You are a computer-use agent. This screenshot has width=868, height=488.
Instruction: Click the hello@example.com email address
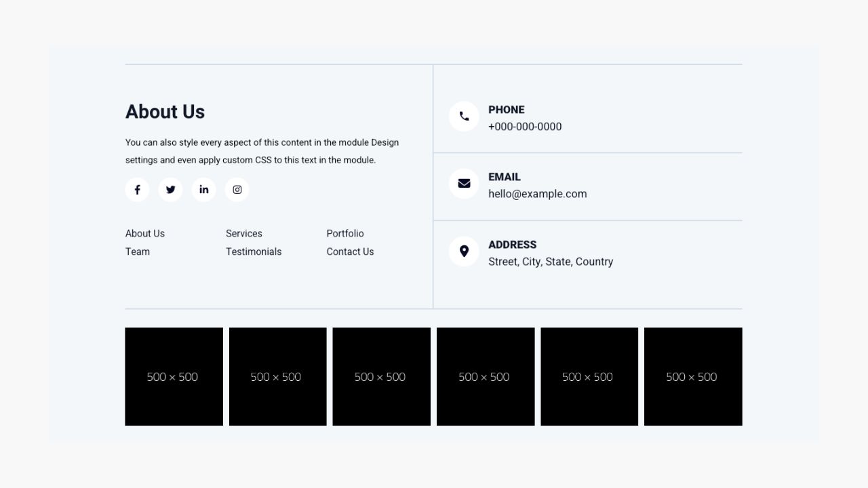point(538,194)
